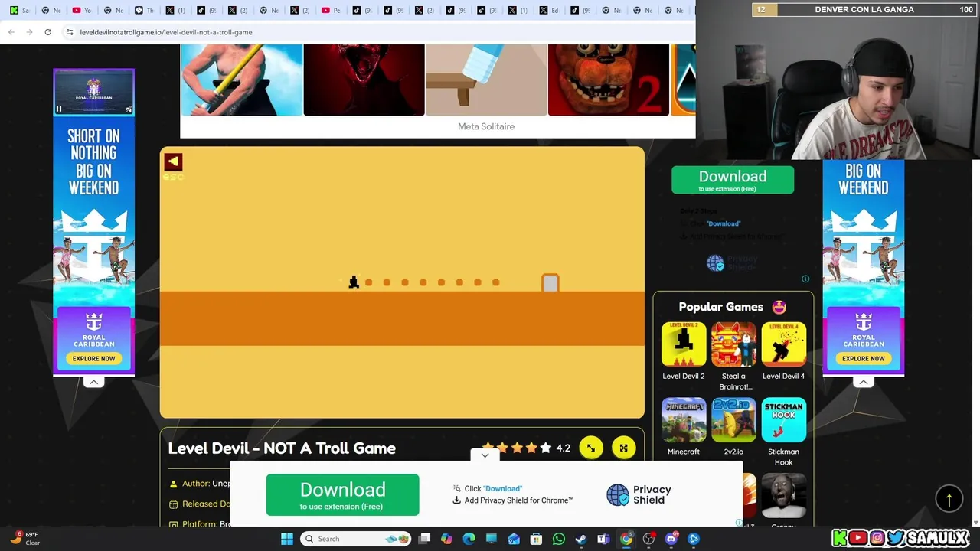Click the fullscreen icon beside the rating
This screenshot has width=980, height=551.
[623, 448]
